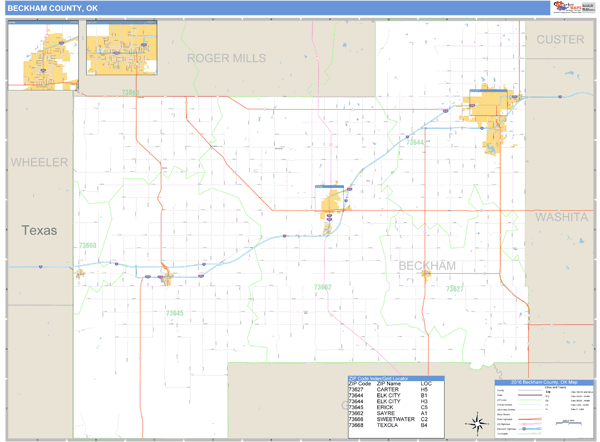Click the Sayre city area on map
600x442 pixels.
point(331,208)
